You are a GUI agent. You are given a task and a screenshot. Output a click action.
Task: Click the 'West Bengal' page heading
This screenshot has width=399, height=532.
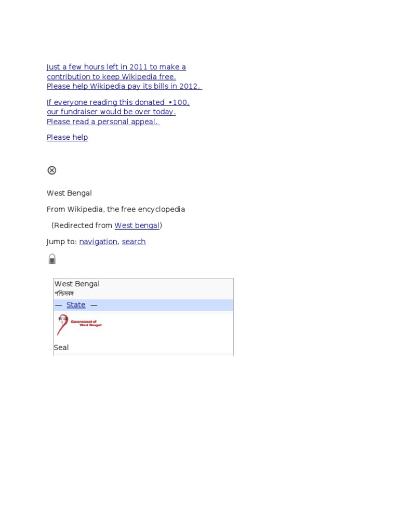click(x=69, y=193)
